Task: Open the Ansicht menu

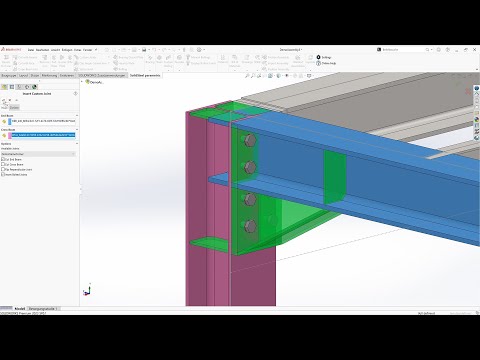Action: 55,50
